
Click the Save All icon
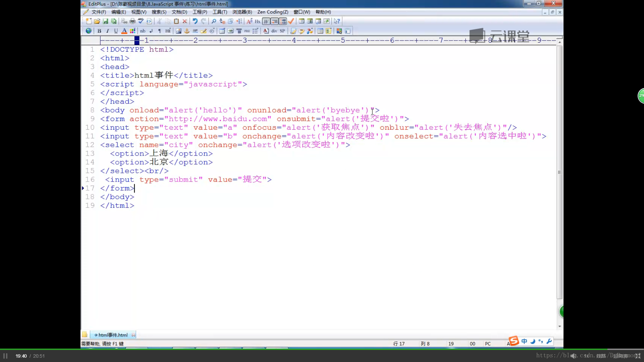[114, 21]
